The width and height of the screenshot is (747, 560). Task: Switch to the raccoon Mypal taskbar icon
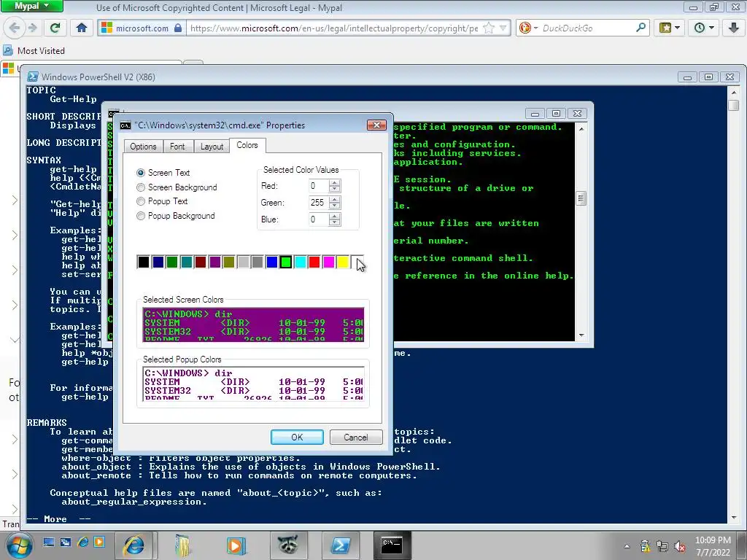pos(288,545)
